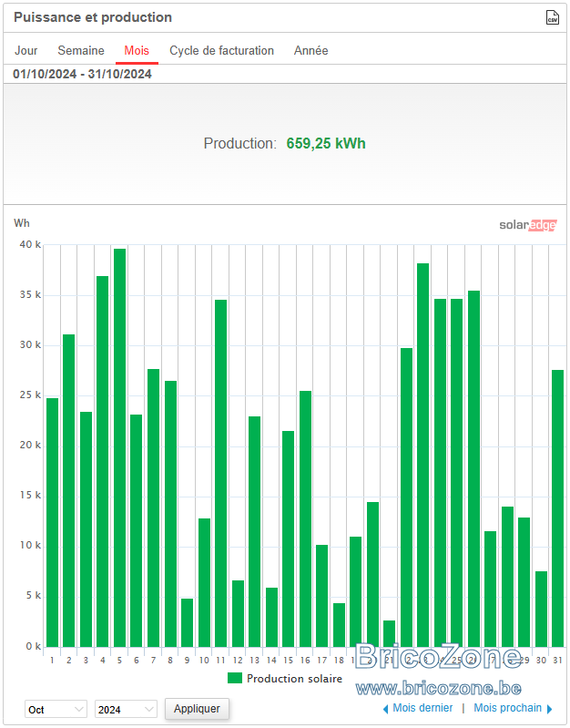Go to Mois prochain link
570x728 pixels.
tap(507, 708)
